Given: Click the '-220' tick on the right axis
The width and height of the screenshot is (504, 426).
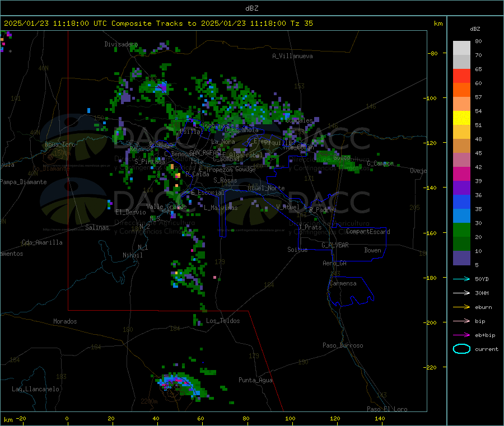Looking at the screenshot, I should click(431, 367).
